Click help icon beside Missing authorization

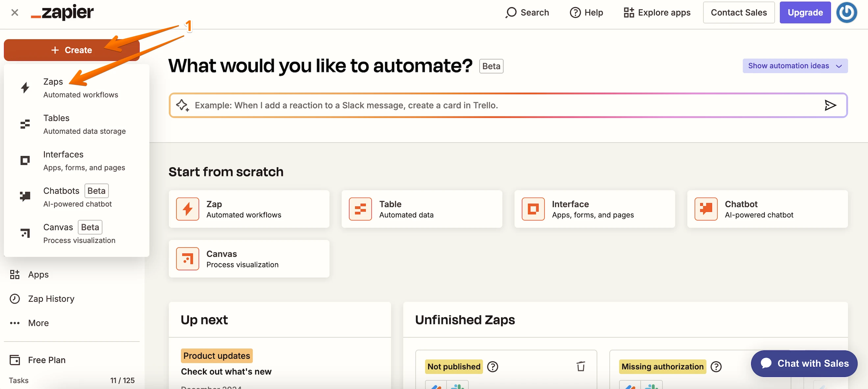click(x=716, y=366)
